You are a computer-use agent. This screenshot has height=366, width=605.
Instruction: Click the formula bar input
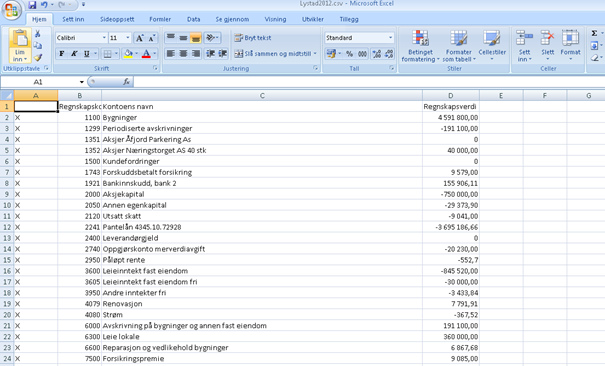(368, 82)
